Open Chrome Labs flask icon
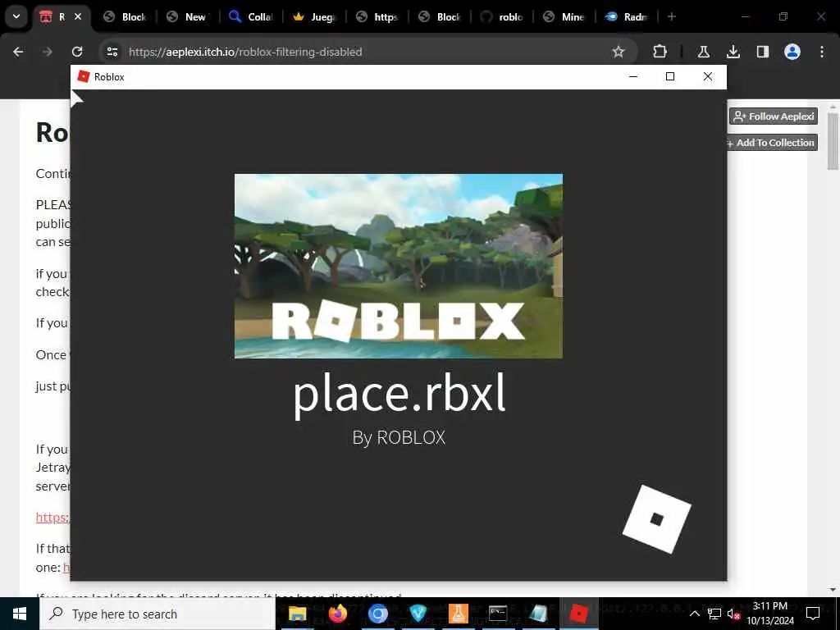Image resolution: width=840 pixels, height=630 pixels. point(703,52)
